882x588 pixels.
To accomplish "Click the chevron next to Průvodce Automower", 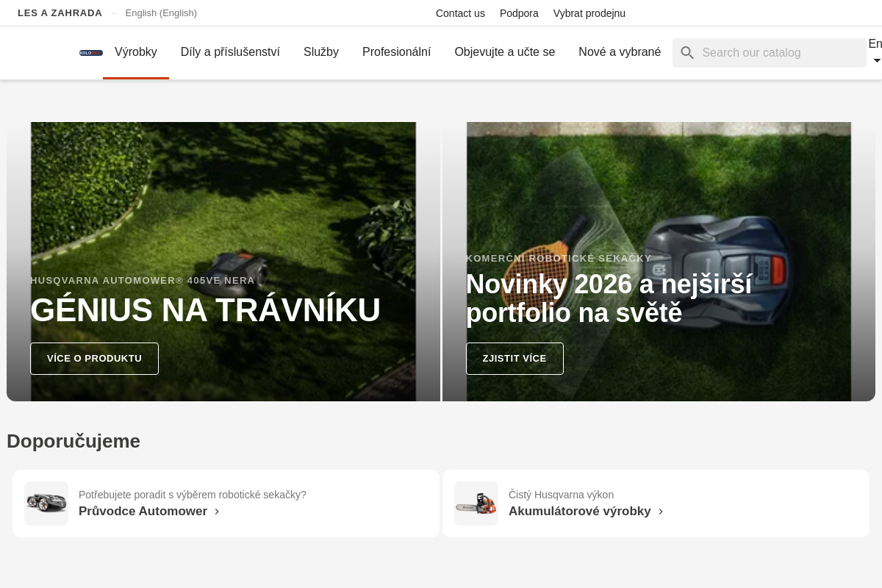I will point(217,512).
